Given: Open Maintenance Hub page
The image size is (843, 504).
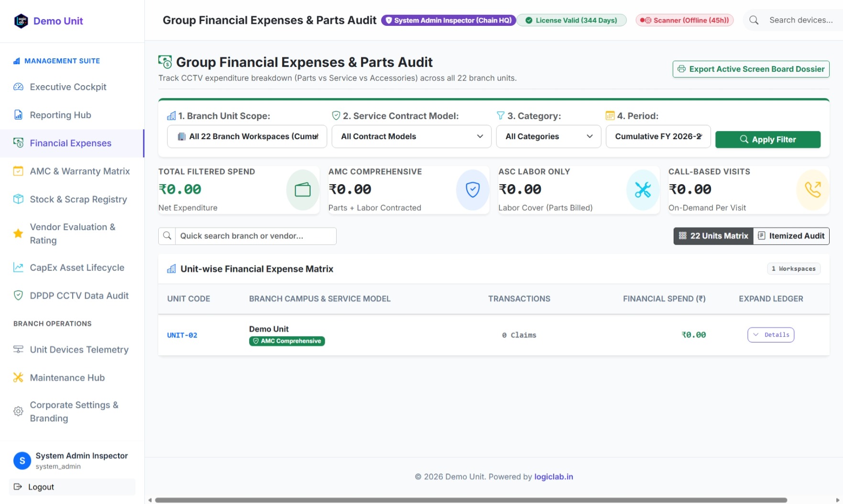Looking at the screenshot, I should click(72, 378).
